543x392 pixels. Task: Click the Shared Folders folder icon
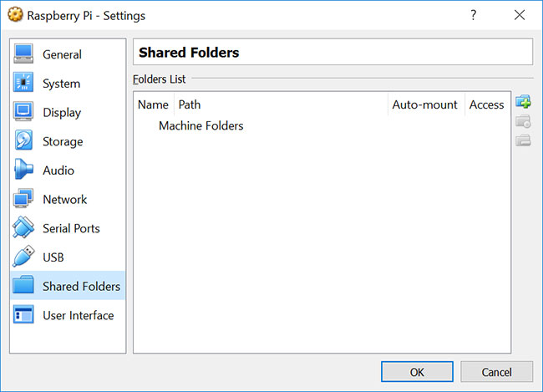click(23, 285)
